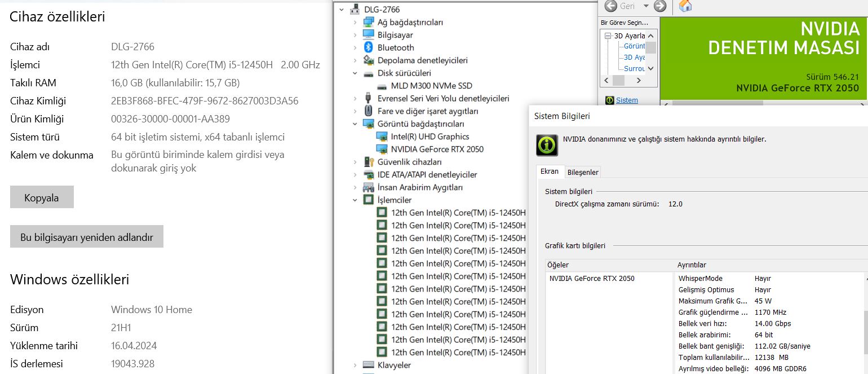Viewport: 868px width, 374px height.
Task: Collapse the İşlemciler node
Action: click(x=355, y=200)
